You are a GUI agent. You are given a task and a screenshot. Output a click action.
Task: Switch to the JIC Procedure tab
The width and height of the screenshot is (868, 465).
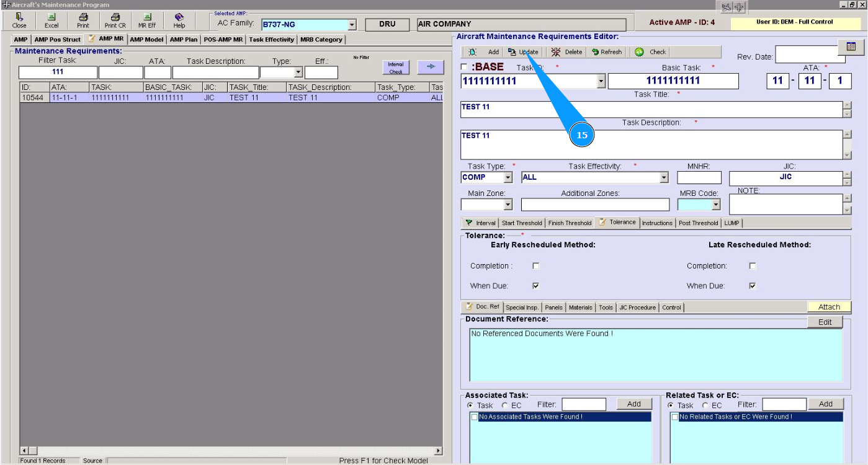pyautogui.click(x=637, y=308)
